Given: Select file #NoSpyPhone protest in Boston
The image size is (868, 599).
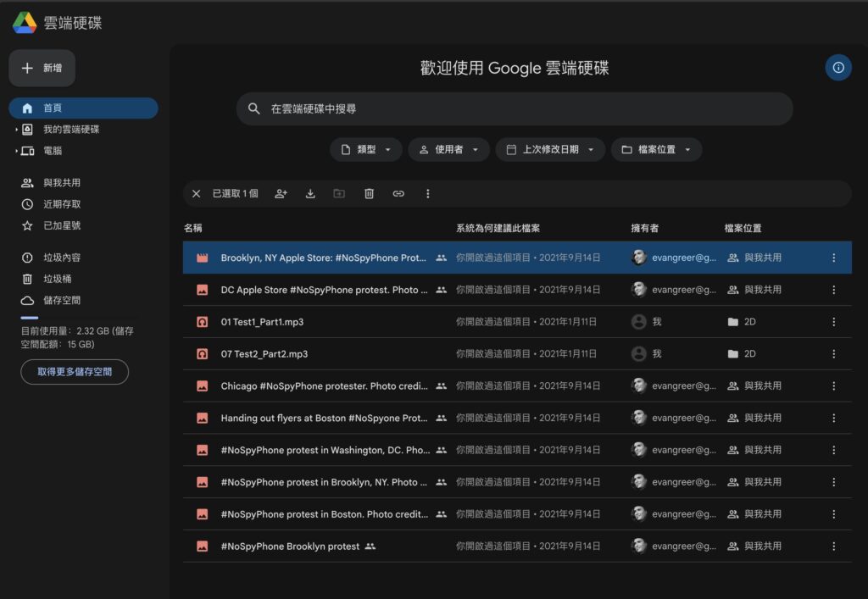Looking at the screenshot, I should coord(517,514).
